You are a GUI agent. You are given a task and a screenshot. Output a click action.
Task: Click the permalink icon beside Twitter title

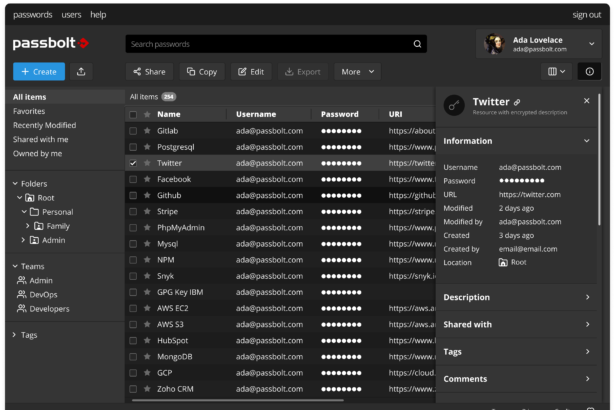tap(517, 102)
